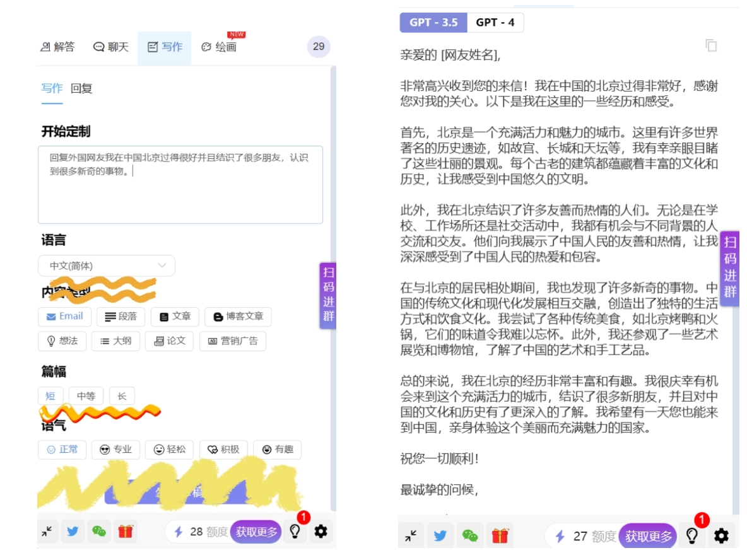Focus the 开始定制 prompt text box
The image size is (747, 560).
pyautogui.click(x=180, y=185)
